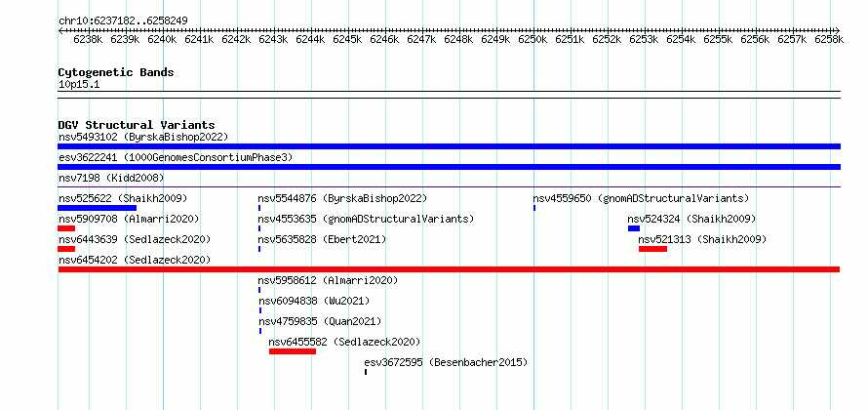
Task: Click the blue tick under nsv5958612
Action: pos(259,290)
